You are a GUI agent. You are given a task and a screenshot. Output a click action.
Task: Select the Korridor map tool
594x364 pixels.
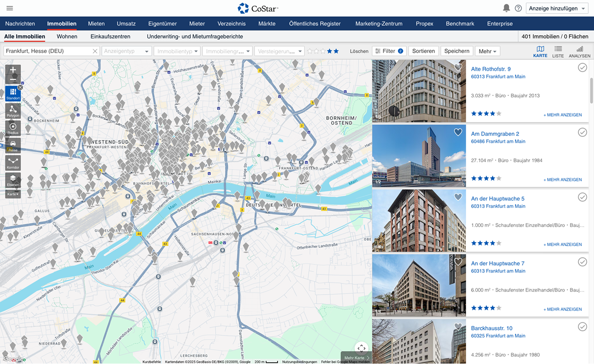tap(13, 163)
